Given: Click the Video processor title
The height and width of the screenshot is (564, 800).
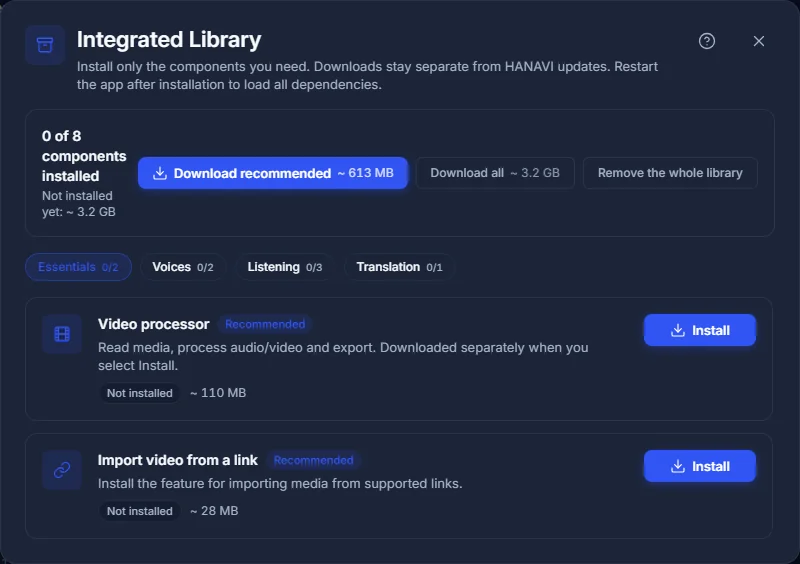Looking at the screenshot, I should tap(154, 324).
